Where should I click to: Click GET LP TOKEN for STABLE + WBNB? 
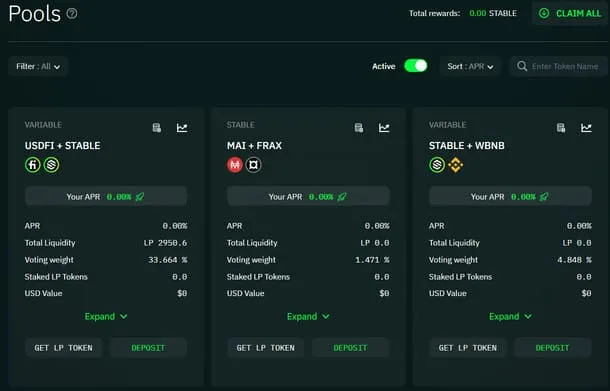click(x=468, y=347)
